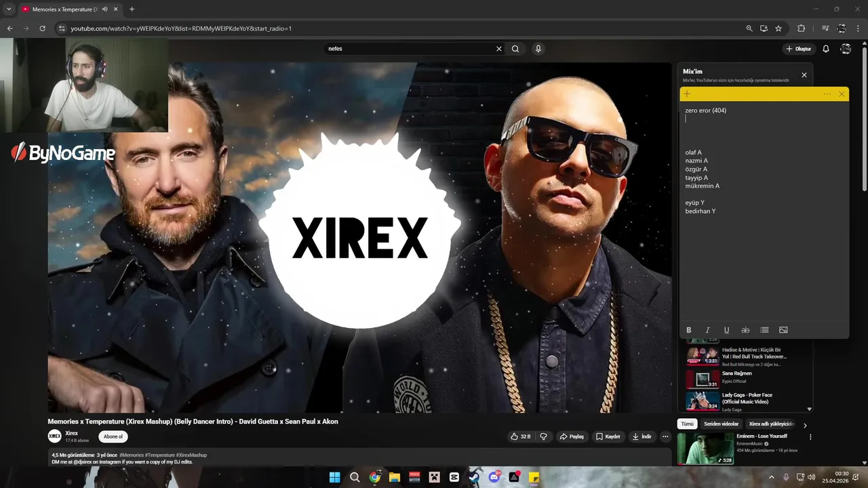This screenshot has height=488, width=868.
Task: Play Hadise & Motive playlist item
Action: click(745, 357)
